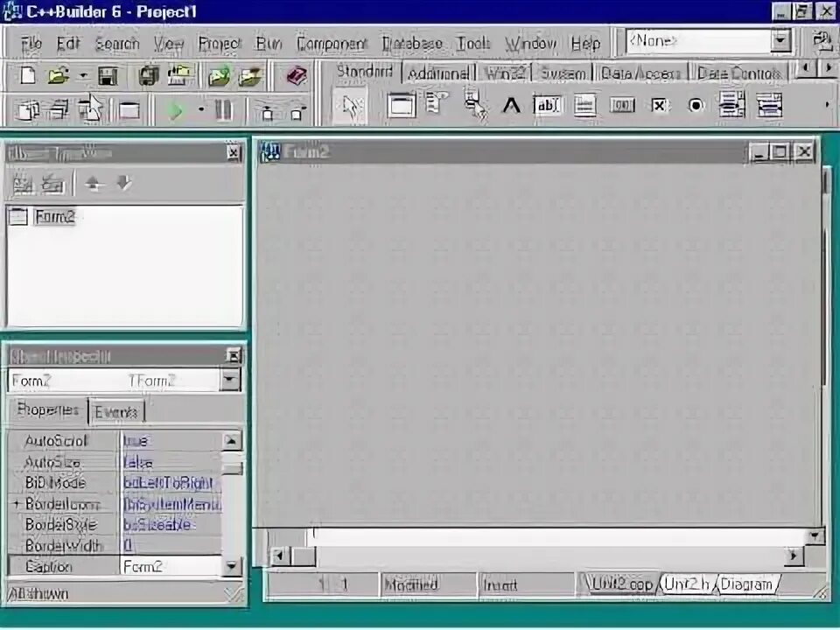Switch to the Win32 palette tab
This screenshot has height=630, width=840.
tap(505, 73)
